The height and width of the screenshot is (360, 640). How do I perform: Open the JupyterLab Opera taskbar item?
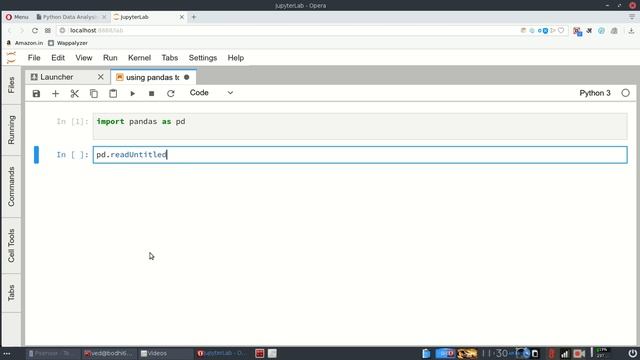click(221, 353)
